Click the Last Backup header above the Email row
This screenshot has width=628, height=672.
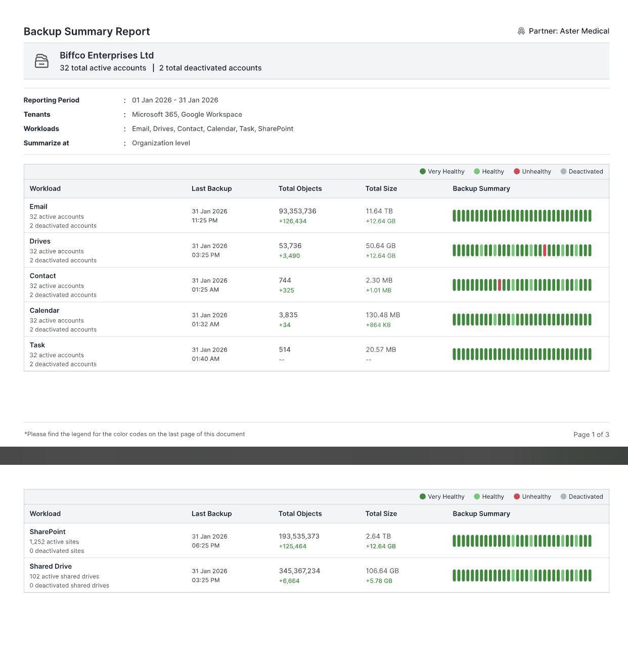click(211, 188)
